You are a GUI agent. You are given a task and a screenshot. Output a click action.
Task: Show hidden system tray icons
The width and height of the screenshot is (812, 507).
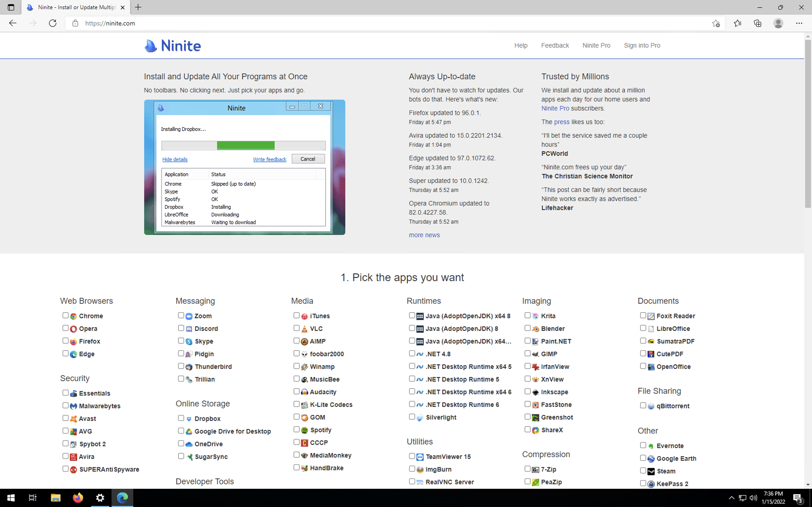point(732,498)
